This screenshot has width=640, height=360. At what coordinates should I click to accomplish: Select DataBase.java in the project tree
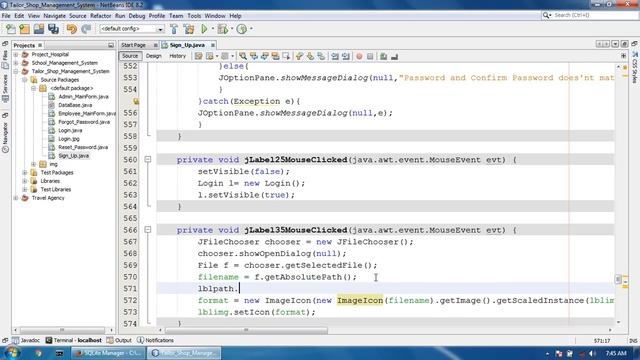click(75, 105)
